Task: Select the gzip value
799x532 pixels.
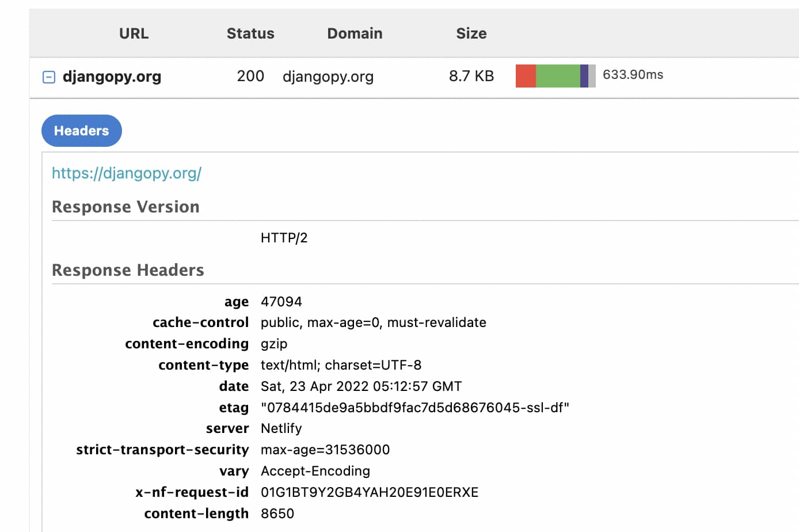Action: 274,344
